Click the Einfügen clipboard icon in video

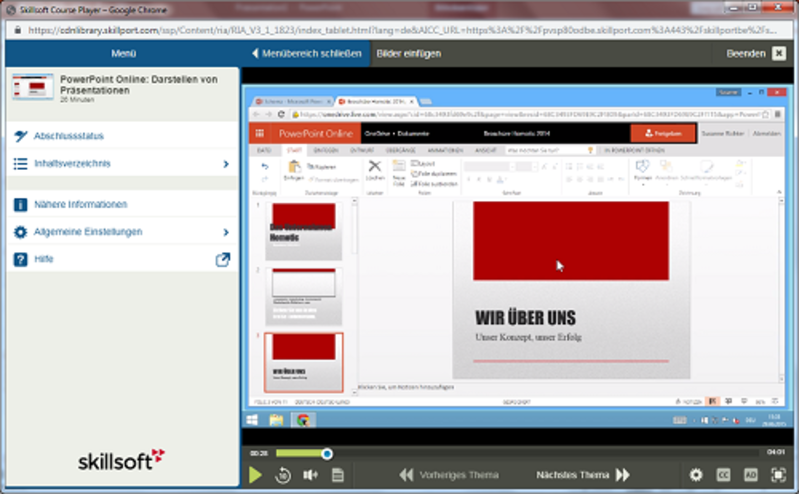click(294, 167)
